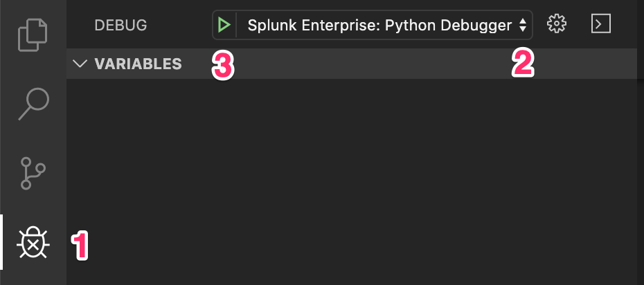644x285 pixels.
Task: Start debugging with the green play button
Action: click(x=224, y=26)
